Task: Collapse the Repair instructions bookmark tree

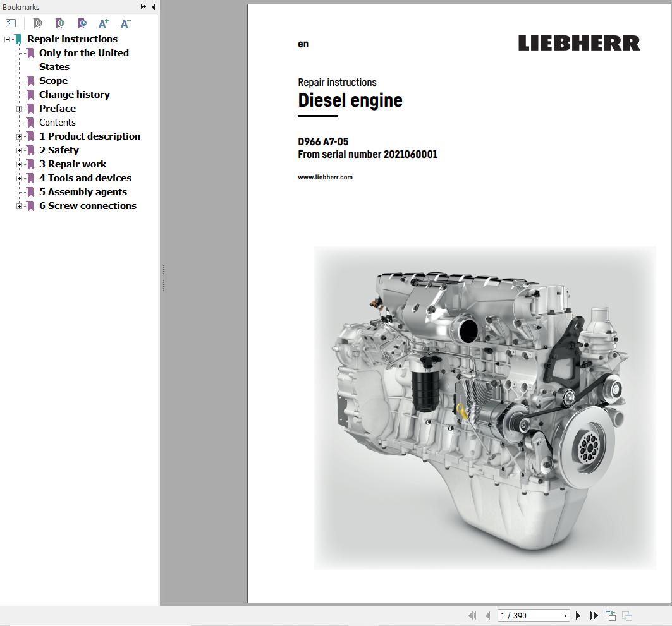Action: (6, 39)
